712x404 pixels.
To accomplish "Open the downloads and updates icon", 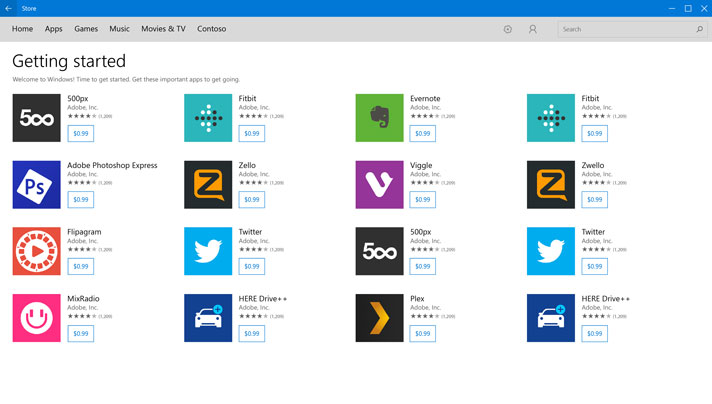I will 508,29.
